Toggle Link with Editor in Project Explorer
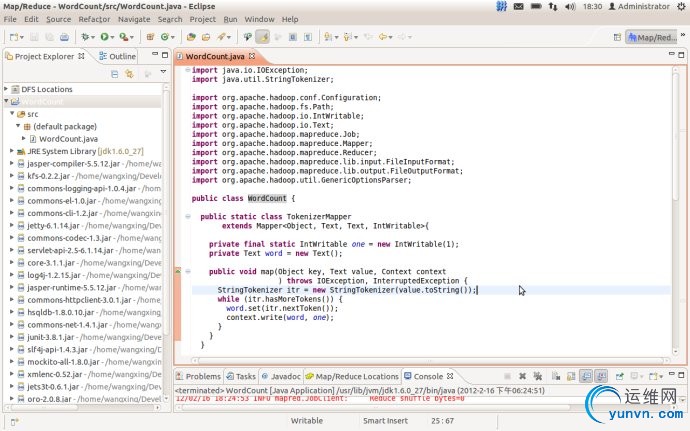The width and height of the screenshot is (690, 431). point(129,74)
